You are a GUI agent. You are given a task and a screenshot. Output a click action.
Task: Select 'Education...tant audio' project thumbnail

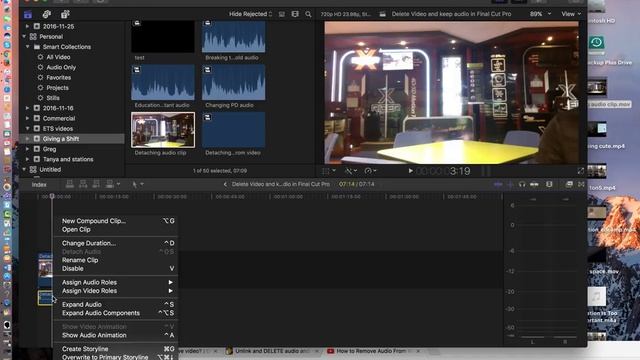(x=163, y=82)
